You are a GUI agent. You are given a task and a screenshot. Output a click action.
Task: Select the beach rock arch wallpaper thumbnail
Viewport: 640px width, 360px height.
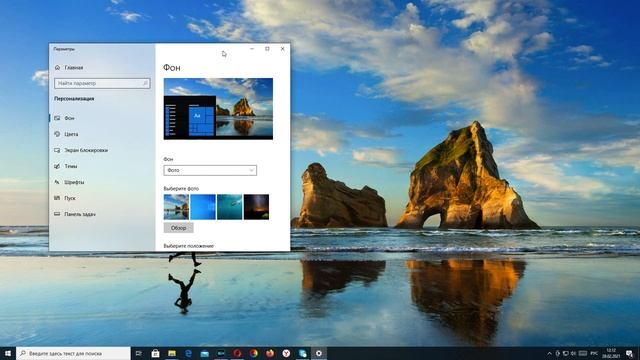coord(176,207)
